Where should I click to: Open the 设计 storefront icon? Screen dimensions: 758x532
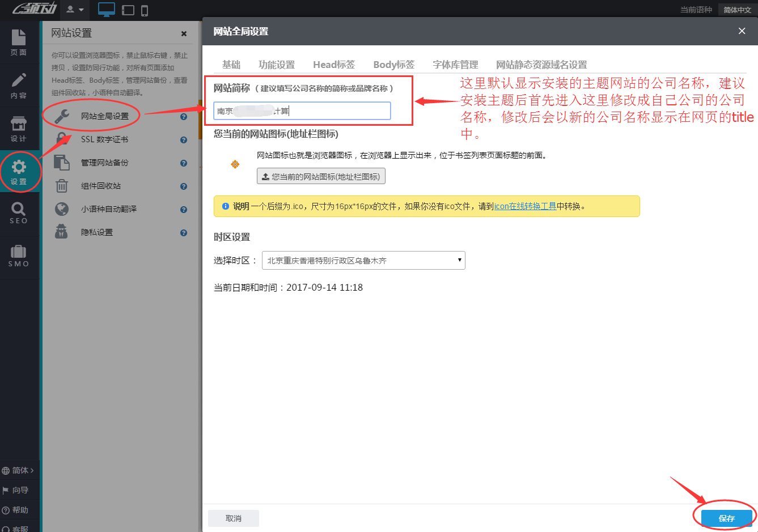pyautogui.click(x=19, y=121)
